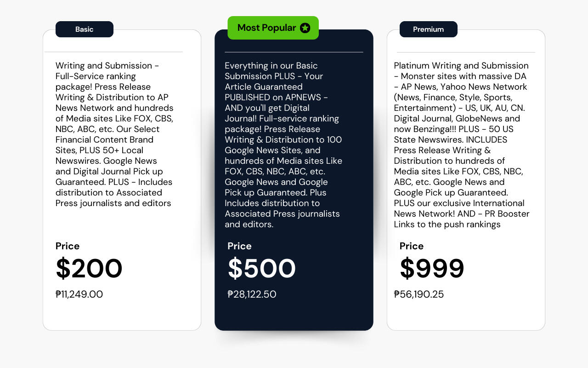Click the $500 price amount

pos(261,269)
